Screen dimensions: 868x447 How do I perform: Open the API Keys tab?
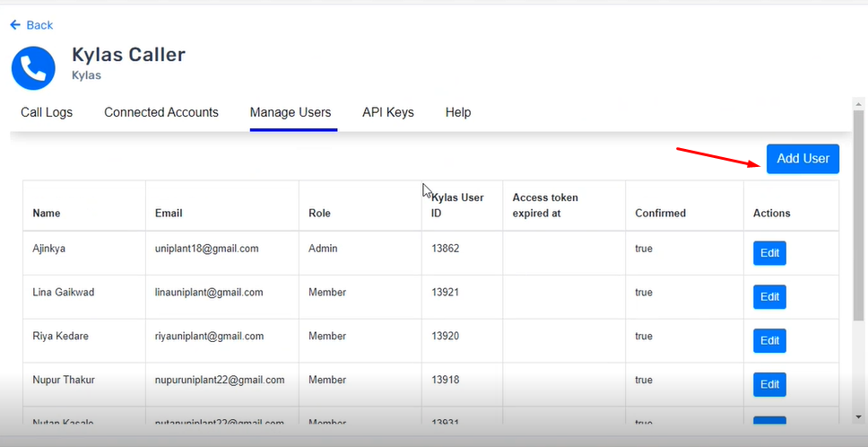point(388,112)
